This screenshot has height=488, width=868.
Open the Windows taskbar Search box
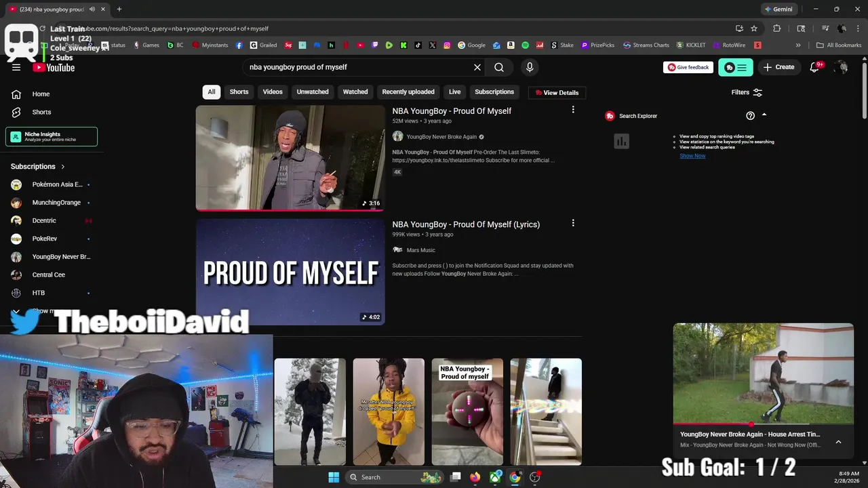pyautogui.click(x=395, y=477)
